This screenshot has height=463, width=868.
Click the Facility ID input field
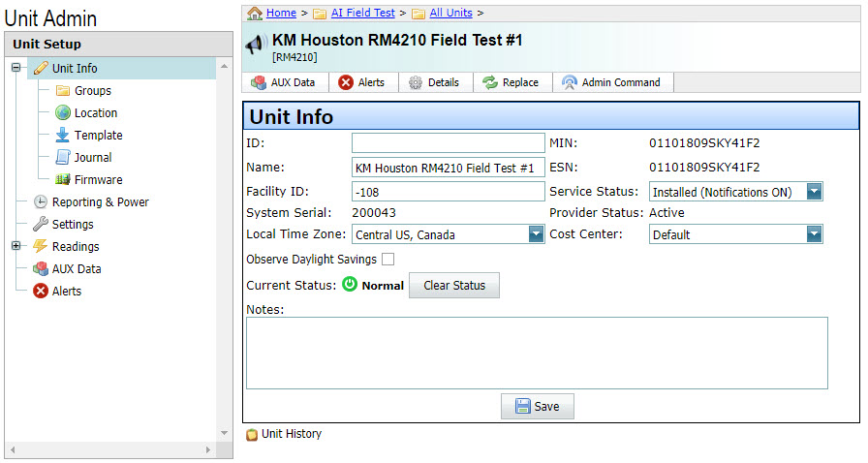click(x=448, y=192)
